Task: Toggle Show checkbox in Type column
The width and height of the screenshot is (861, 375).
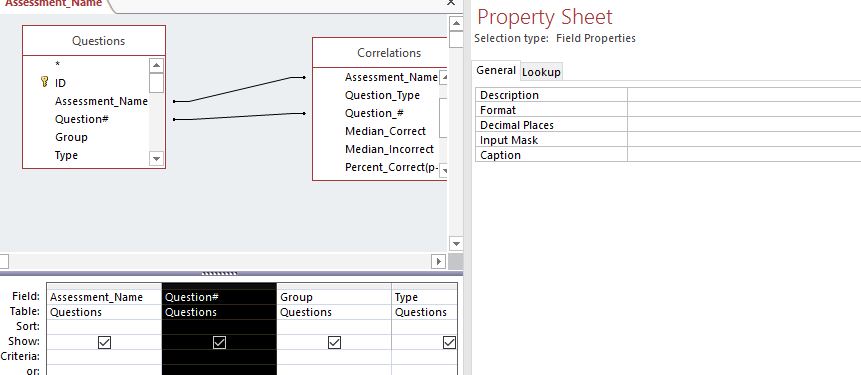Action: (x=449, y=343)
